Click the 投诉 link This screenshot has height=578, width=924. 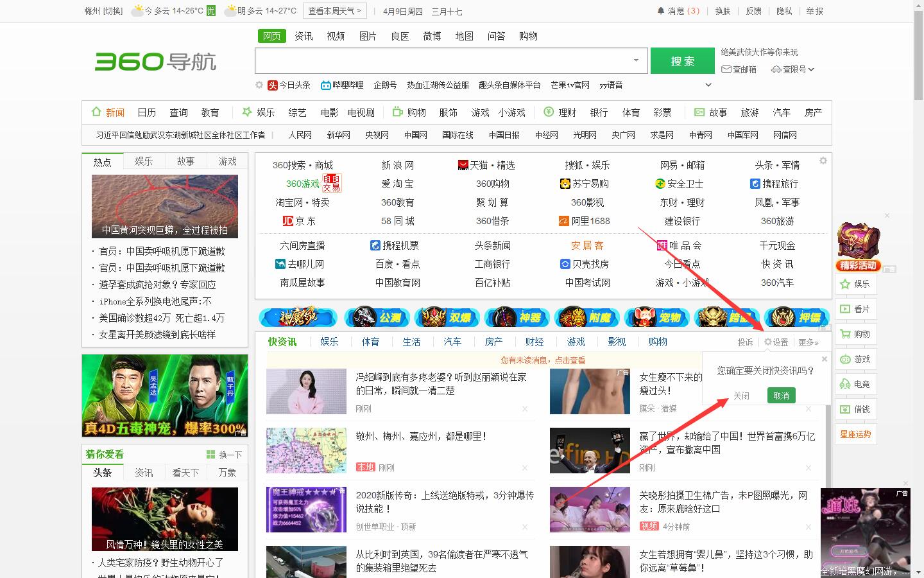pos(745,342)
